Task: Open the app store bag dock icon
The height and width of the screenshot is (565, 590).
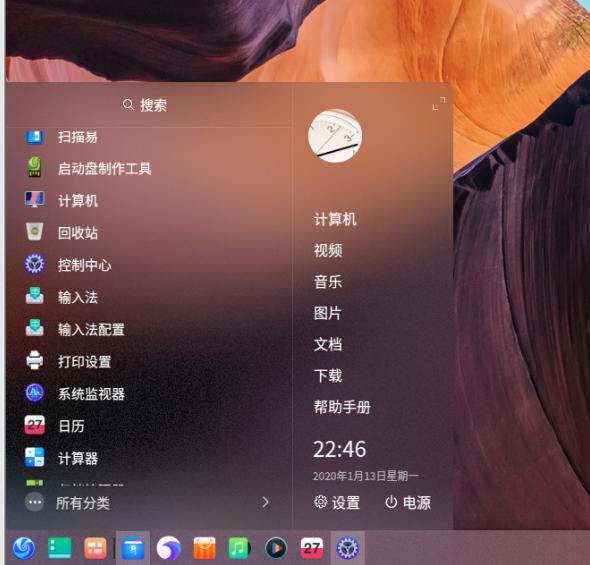Action: [204, 548]
